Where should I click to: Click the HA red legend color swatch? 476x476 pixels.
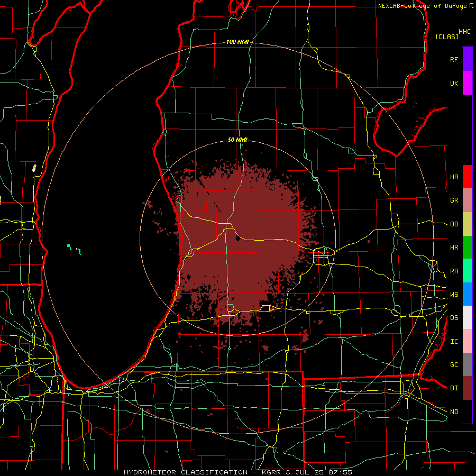pos(467,177)
